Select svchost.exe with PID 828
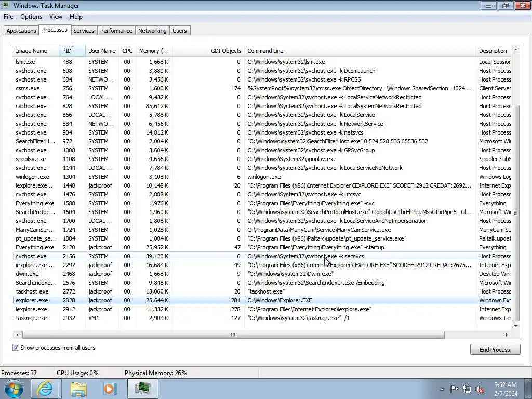This screenshot has width=532, height=399. [262, 106]
